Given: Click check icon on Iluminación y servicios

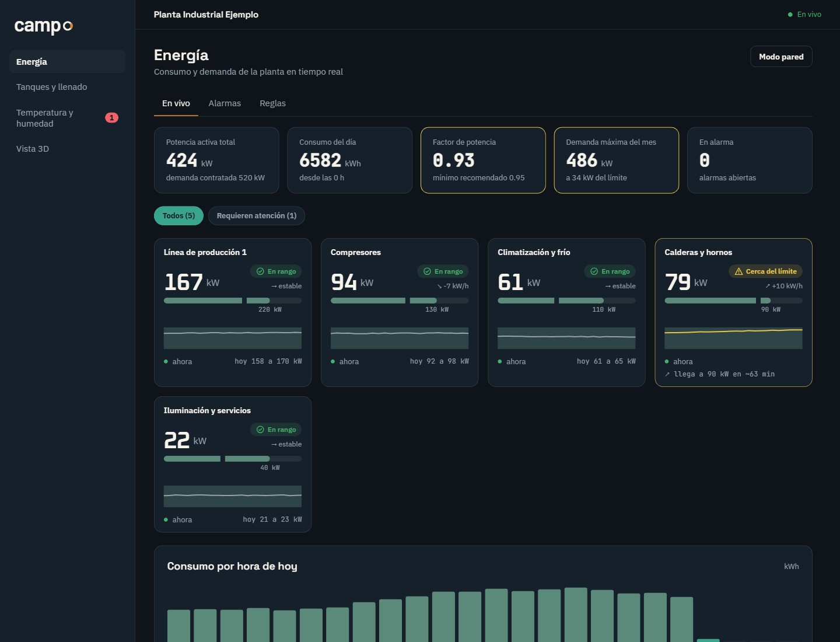Looking at the screenshot, I should point(260,430).
